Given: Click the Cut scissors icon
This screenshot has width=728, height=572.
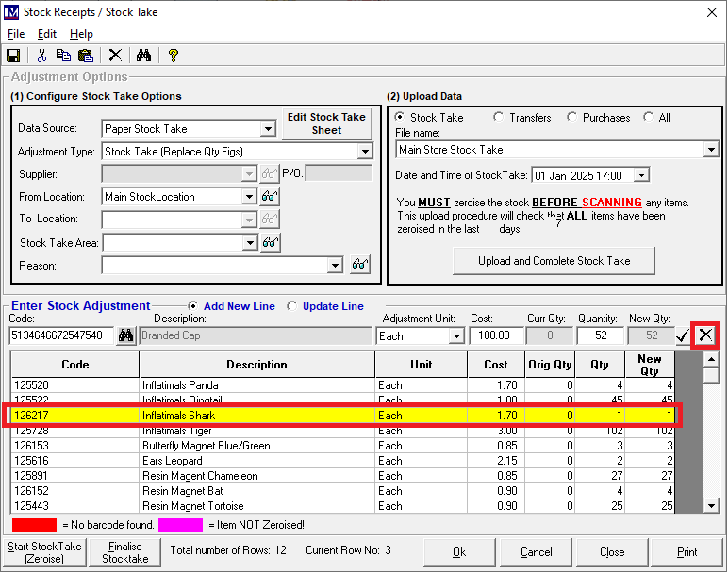Looking at the screenshot, I should (41, 56).
